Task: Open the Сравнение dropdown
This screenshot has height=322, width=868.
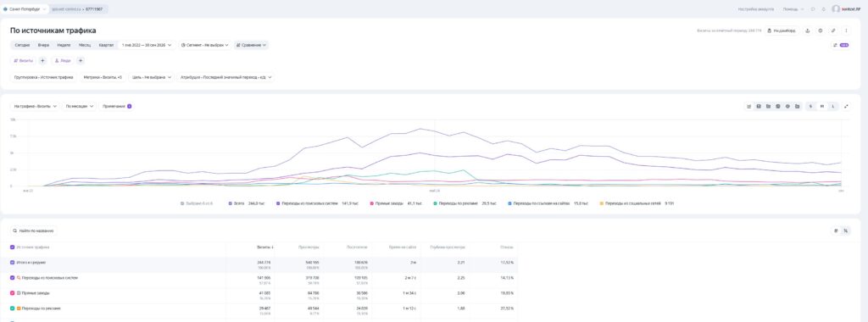Action: click(x=251, y=46)
